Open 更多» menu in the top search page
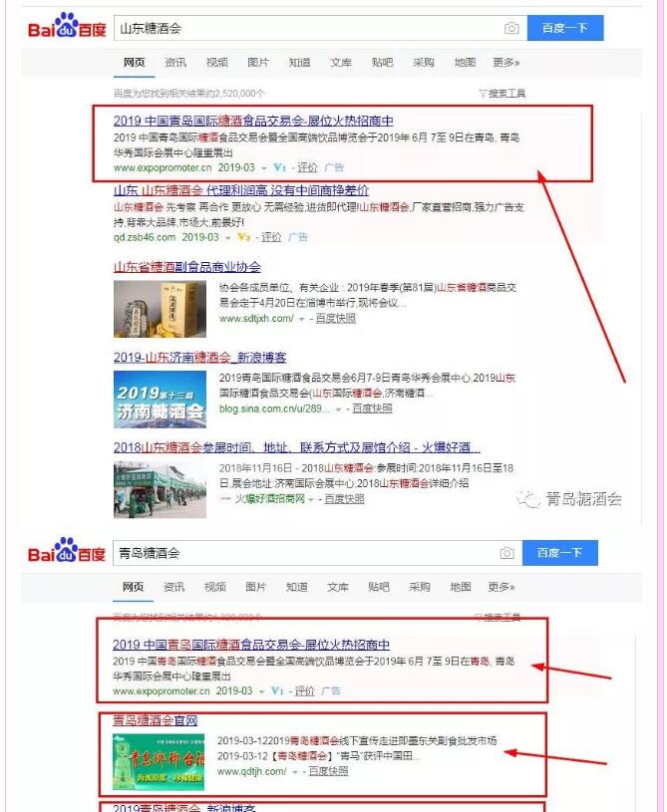667x812 pixels. (506, 62)
